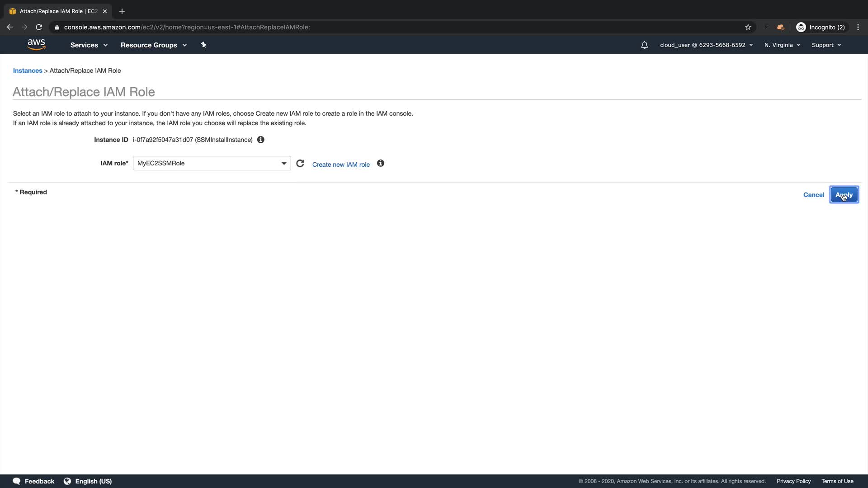Follow the Create new IAM role link
Viewport: 868px width, 488px height.
click(x=341, y=164)
